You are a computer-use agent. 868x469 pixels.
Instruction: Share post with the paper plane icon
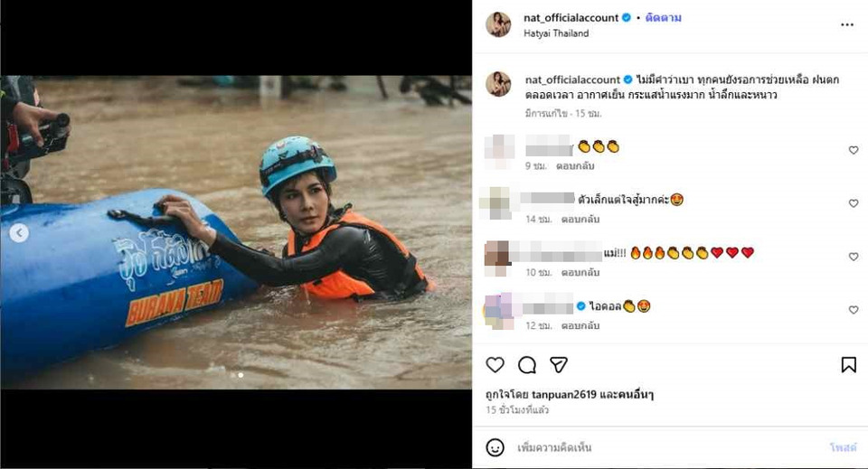pos(559,364)
